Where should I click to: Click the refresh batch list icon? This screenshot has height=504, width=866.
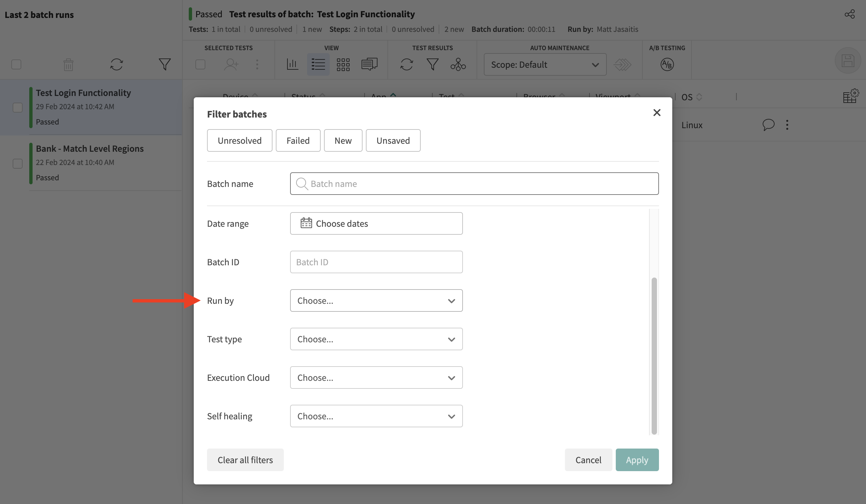tap(117, 64)
